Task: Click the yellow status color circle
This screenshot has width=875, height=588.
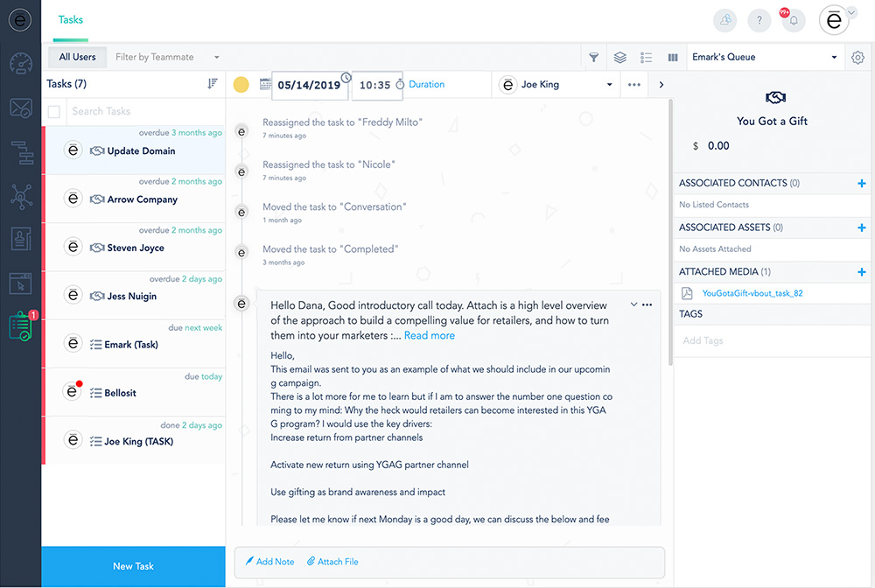Action: click(x=241, y=85)
